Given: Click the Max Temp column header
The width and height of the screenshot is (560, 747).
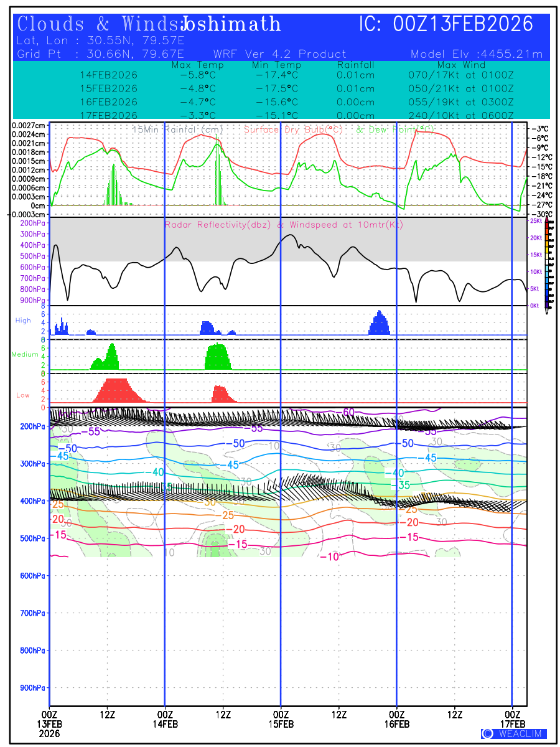Looking at the screenshot, I should tap(197, 65).
